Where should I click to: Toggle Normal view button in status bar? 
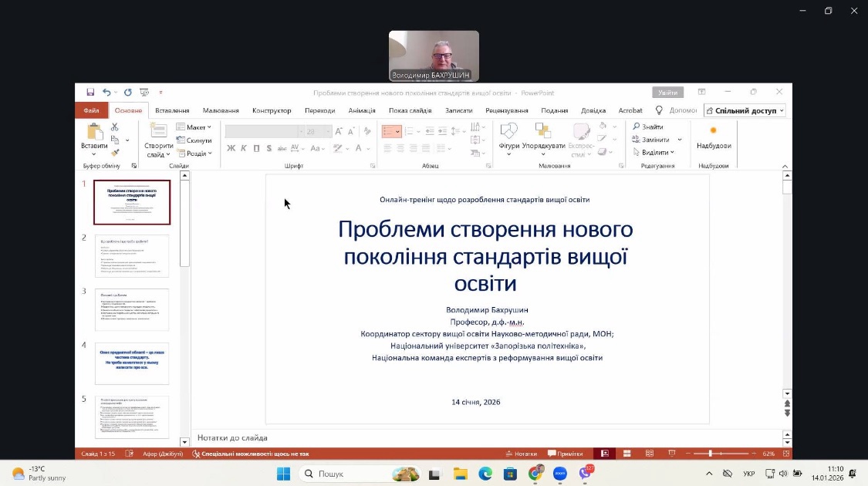click(605, 454)
